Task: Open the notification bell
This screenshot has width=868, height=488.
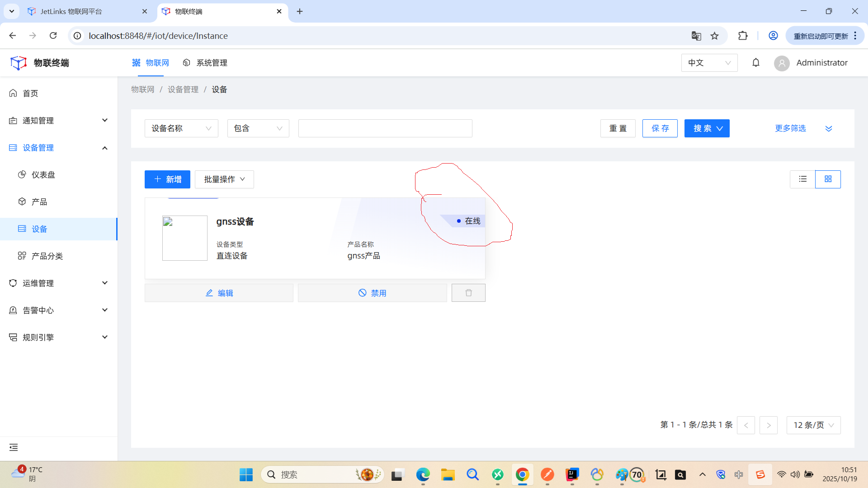Action: pos(755,63)
